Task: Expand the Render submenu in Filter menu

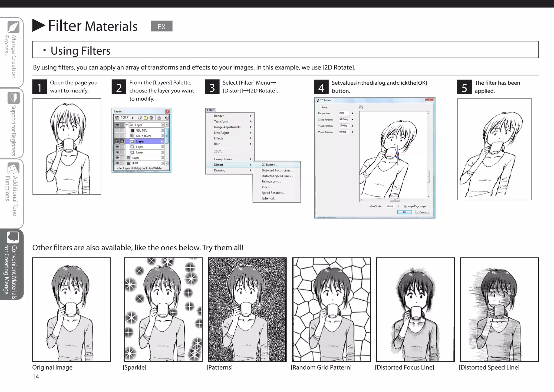Action: pos(230,116)
